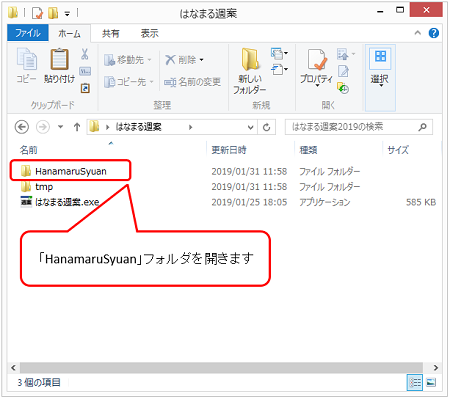Click the horizontal scrollbar right arrow
450x399 pixels.
pos(436,367)
